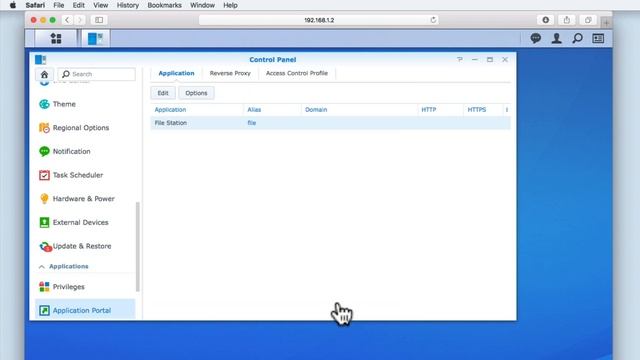Screen dimensions: 640x360
Task: Click the Control Panel search field
Action: coord(97,74)
